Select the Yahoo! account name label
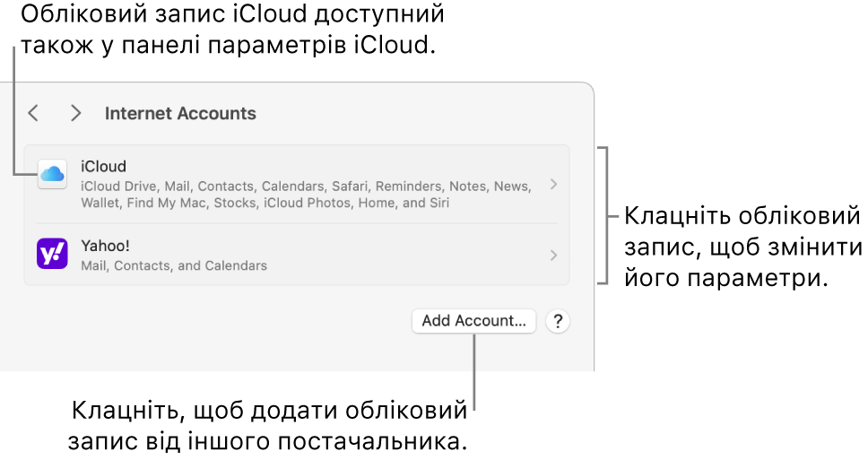The image size is (868, 460). coord(105,246)
